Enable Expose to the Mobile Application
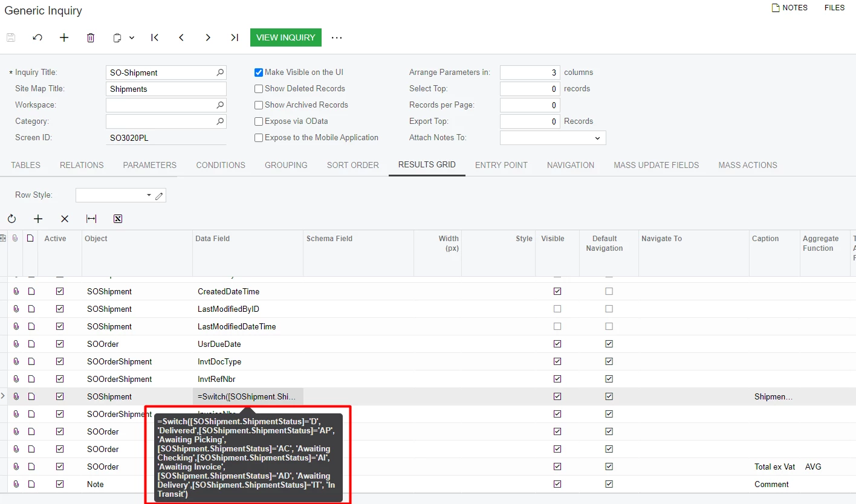Screen dimensions: 856x504 259,138
